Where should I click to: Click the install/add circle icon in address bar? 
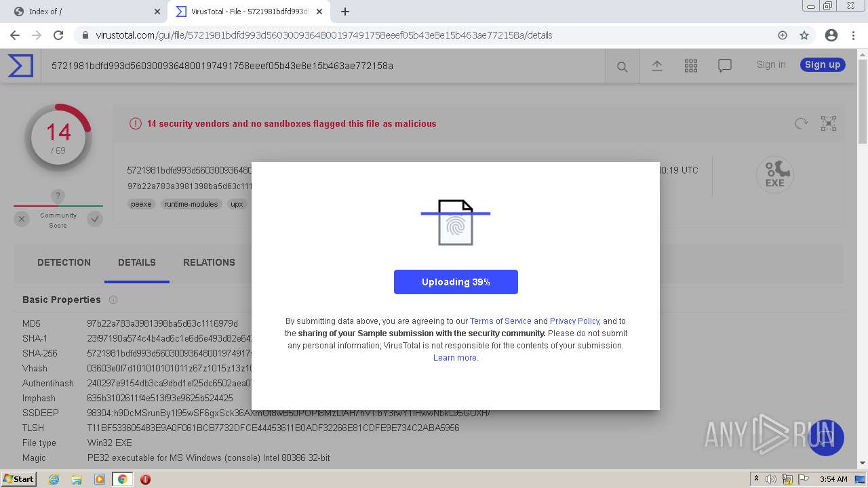pyautogui.click(x=783, y=35)
